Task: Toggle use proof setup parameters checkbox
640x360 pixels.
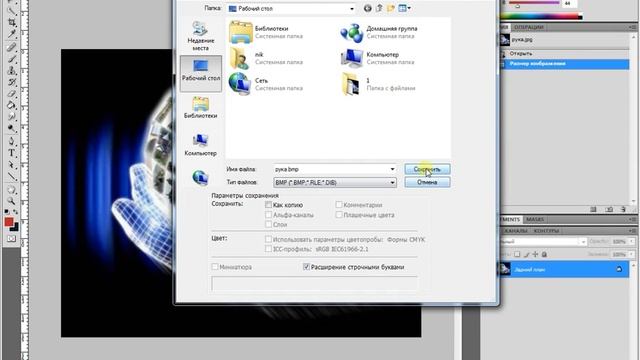Action: click(x=268, y=239)
